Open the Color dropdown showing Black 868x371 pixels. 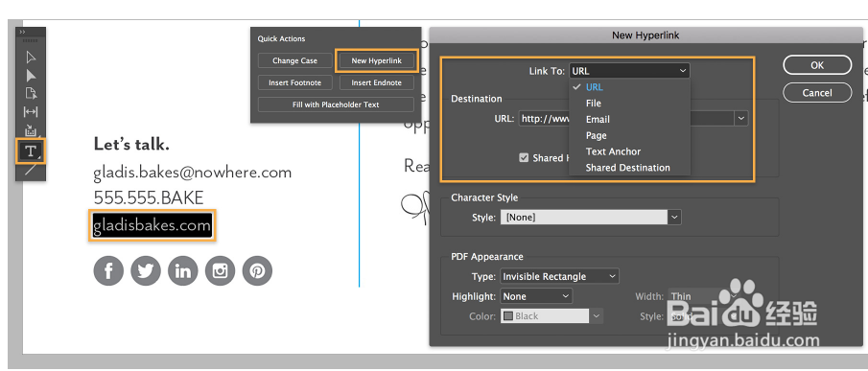(551, 316)
